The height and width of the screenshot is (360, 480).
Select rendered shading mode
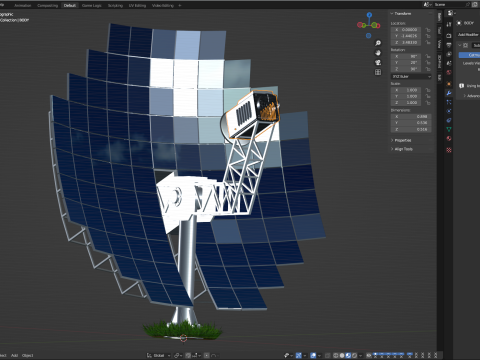click(x=355, y=356)
